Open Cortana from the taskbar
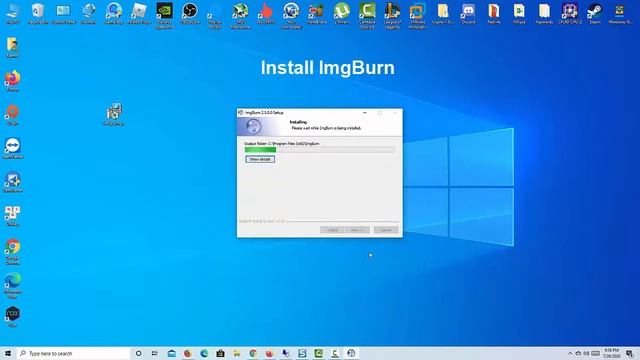Viewport: 640px width, 360px height. pos(138,353)
